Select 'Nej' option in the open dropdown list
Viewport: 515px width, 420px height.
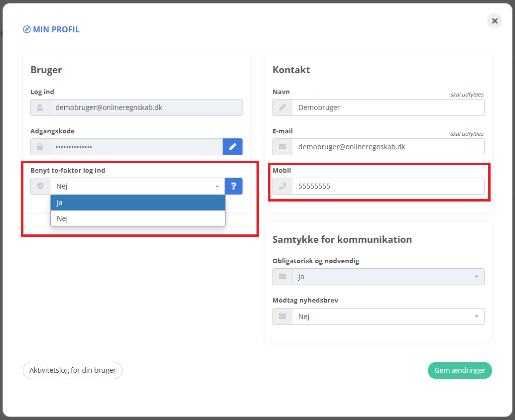(137, 218)
